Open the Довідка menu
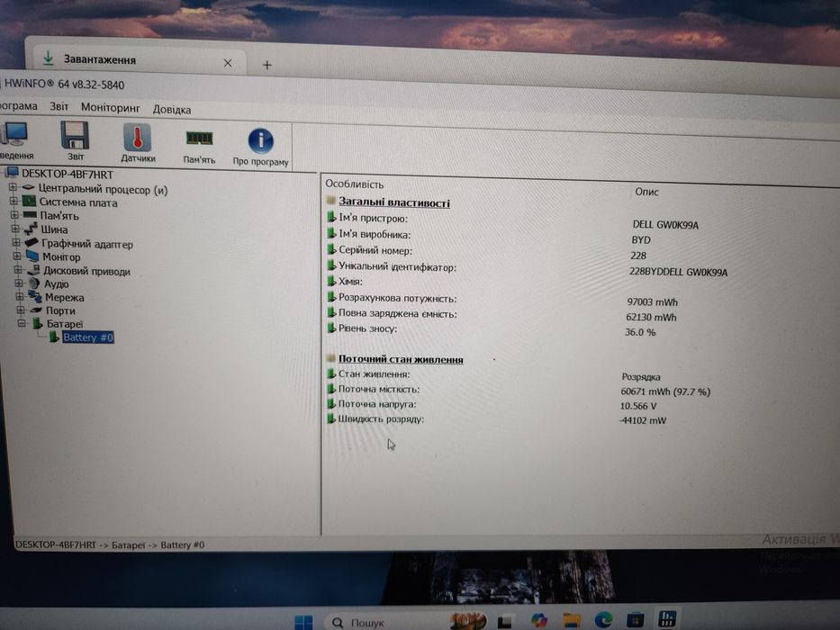 tap(172, 109)
